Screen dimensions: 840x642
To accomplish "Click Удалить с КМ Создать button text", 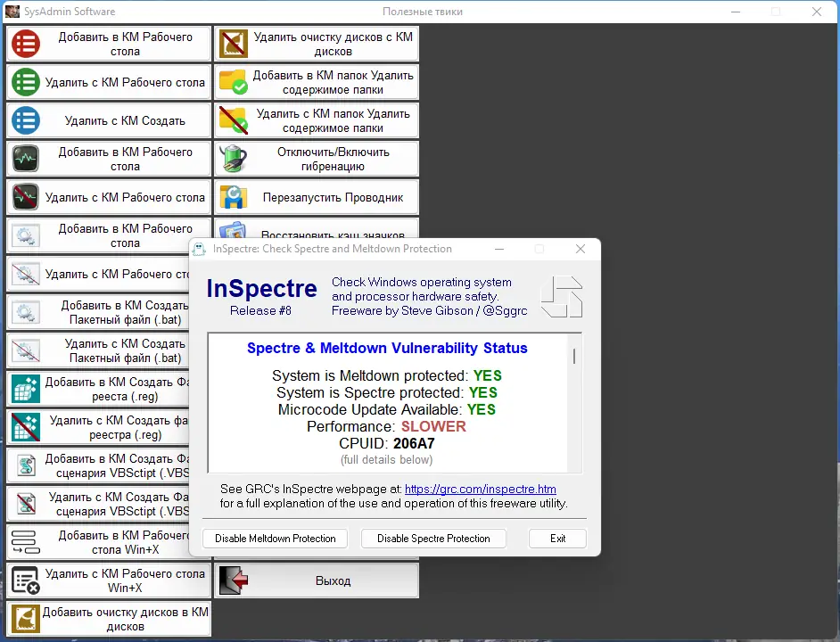I will tap(125, 121).
